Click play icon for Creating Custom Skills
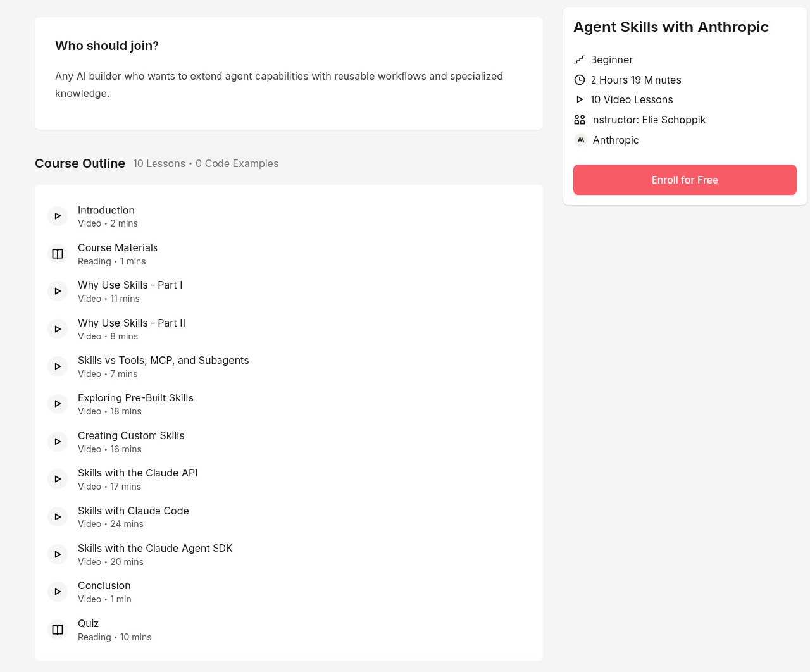810x672 pixels. [58, 442]
